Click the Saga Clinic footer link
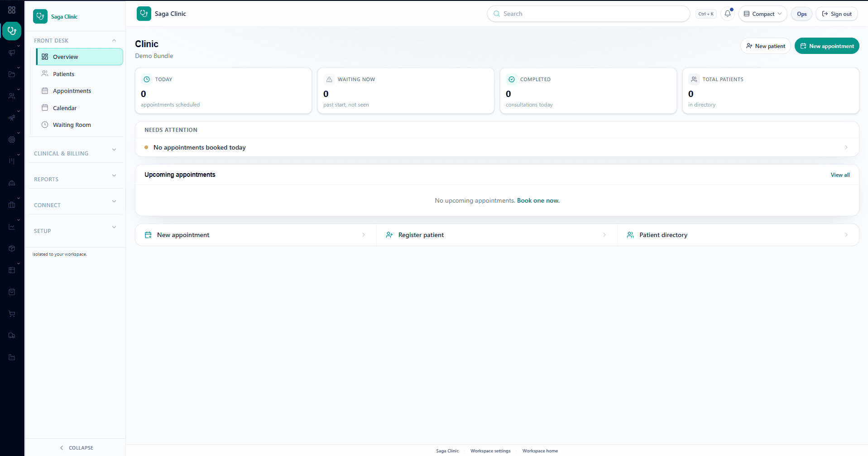 (x=447, y=451)
